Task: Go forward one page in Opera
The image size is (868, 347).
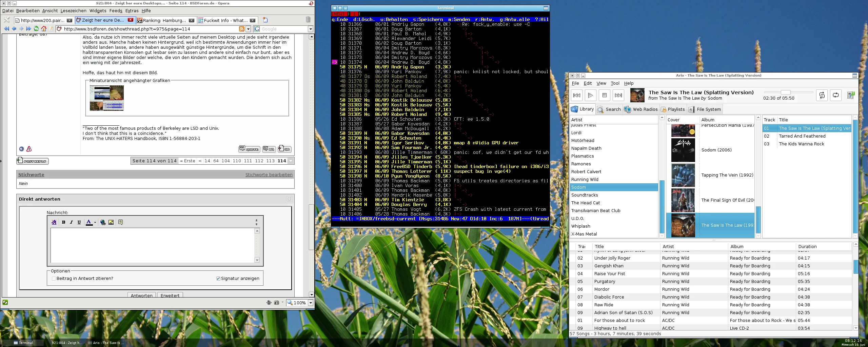Action: pos(21,29)
